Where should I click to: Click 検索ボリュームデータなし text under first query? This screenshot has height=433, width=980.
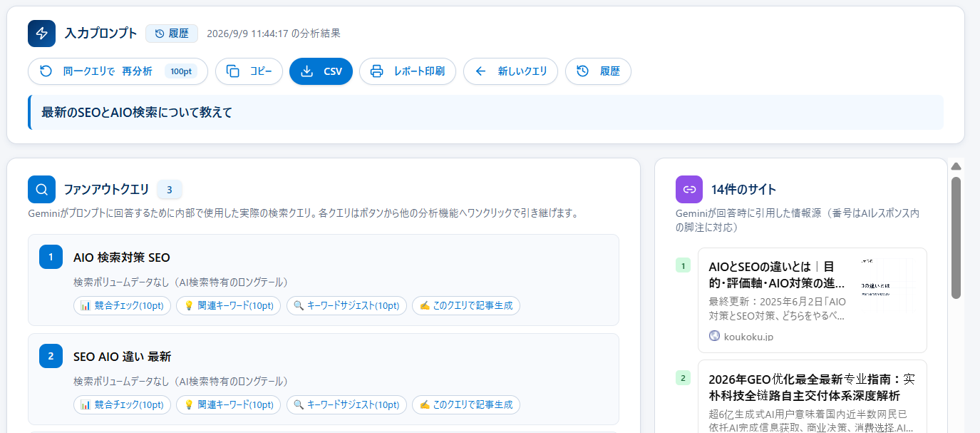pos(180,282)
